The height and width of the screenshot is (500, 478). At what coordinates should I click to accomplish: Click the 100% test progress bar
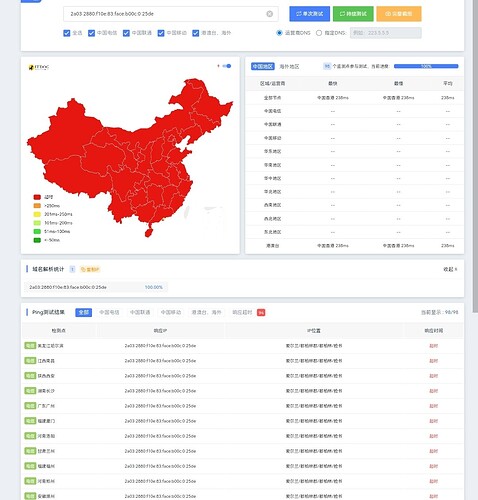click(x=426, y=66)
